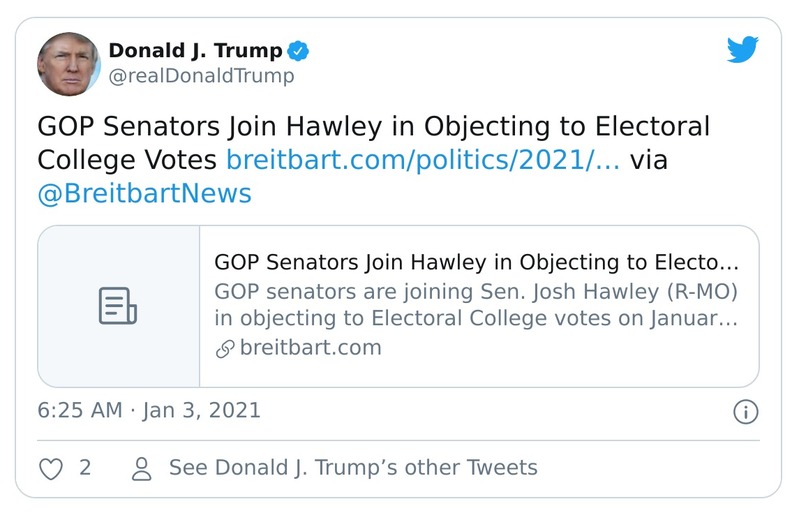
Task: Follow the breitbart.com/politics/2021/… link
Action: tap(423, 160)
